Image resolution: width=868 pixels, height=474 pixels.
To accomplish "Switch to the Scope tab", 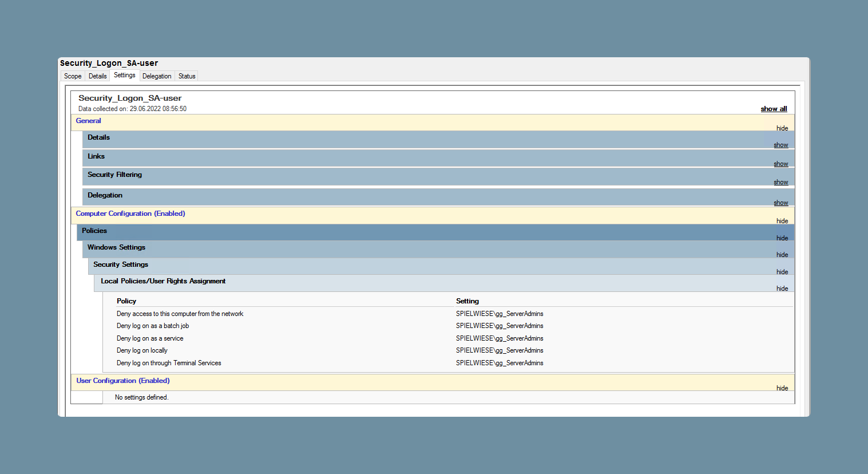I will [x=73, y=76].
